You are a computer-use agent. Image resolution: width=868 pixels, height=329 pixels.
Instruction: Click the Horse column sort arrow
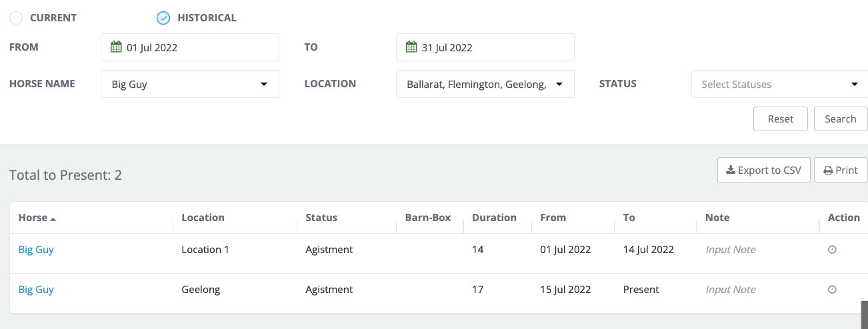[x=53, y=218]
